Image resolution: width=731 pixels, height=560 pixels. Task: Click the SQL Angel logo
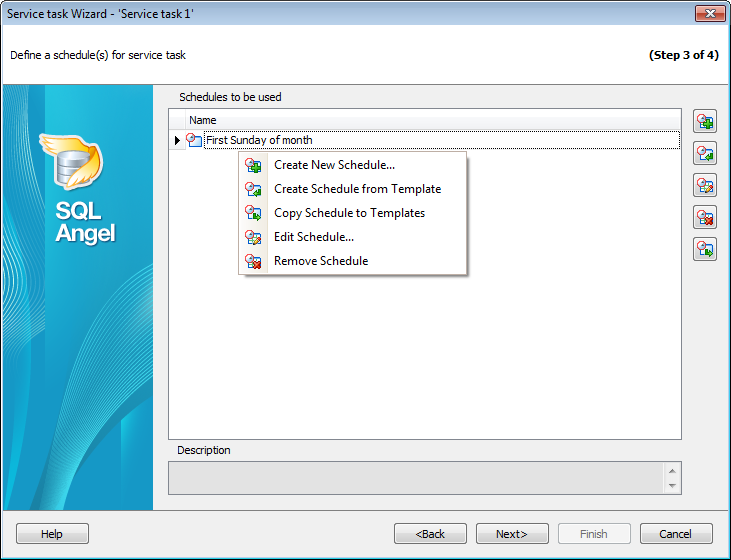point(79,188)
